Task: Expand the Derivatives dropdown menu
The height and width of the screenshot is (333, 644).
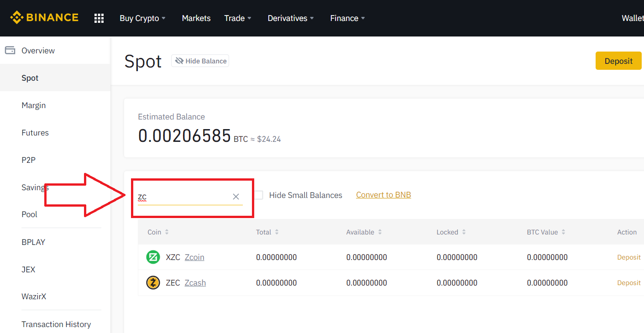Action: (x=291, y=18)
